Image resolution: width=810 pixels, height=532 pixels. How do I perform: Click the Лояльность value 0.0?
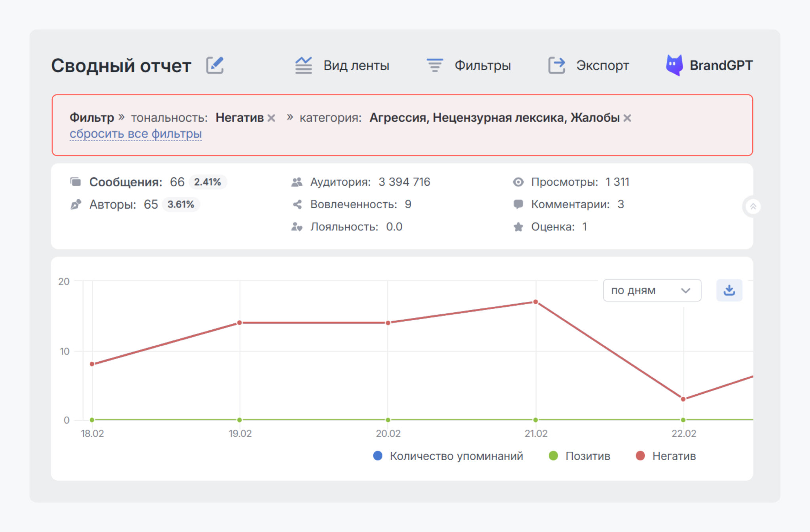(394, 227)
